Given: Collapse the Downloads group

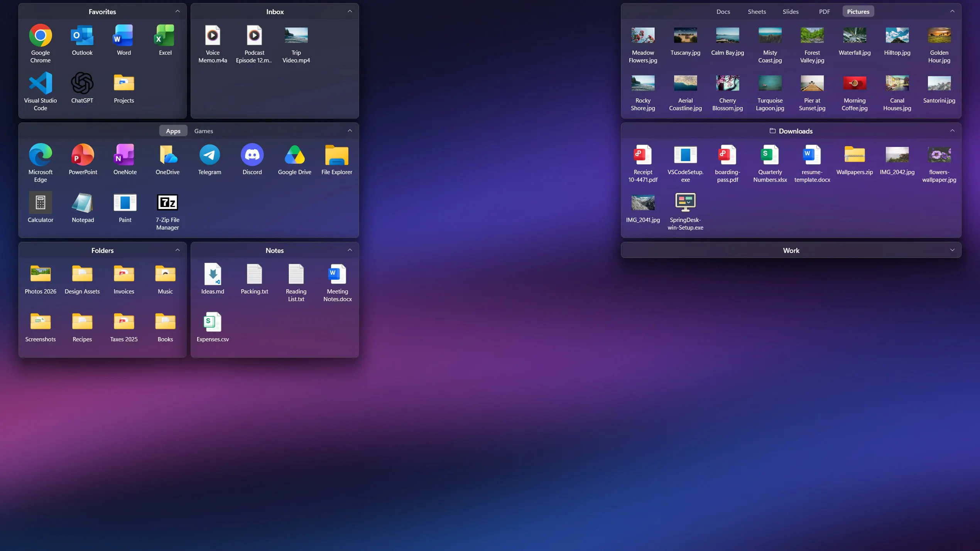Looking at the screenshot, I should click(x=952, y=131).
